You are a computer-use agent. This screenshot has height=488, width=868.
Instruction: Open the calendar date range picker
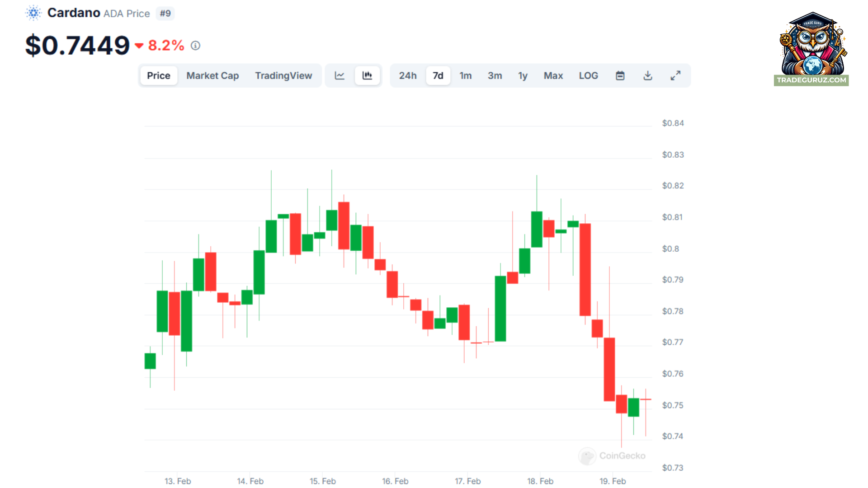click(620, 75)
